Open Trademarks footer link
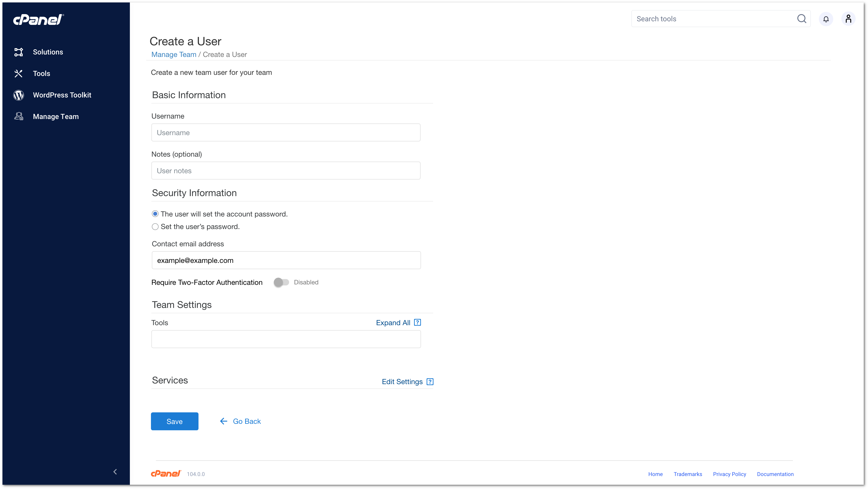The image size is (868, 489). [x=688, y=474]
